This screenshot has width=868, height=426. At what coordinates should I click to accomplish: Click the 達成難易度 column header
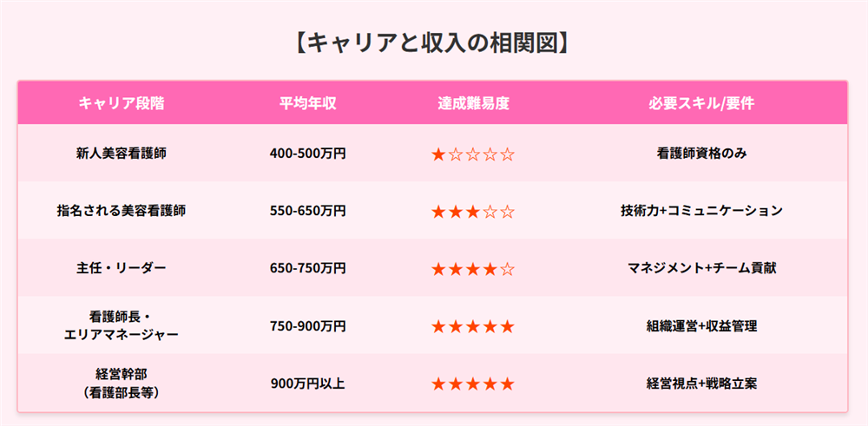coord(473,103)
